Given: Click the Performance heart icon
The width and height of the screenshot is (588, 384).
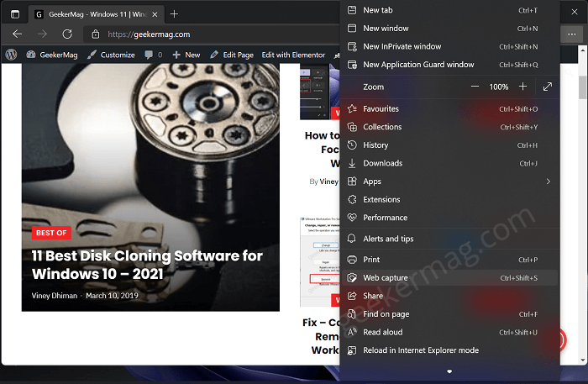Looking at the screenshot, I should tap(352, 218).
